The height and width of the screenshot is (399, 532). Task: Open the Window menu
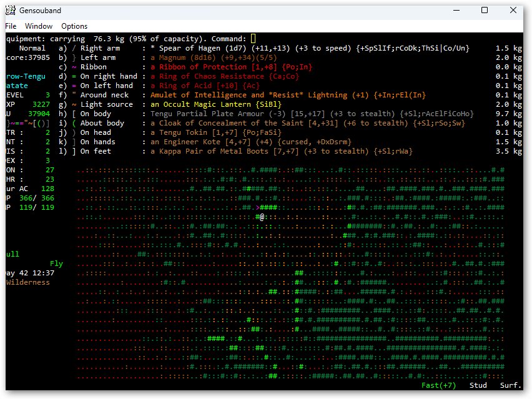pos(39,26)
